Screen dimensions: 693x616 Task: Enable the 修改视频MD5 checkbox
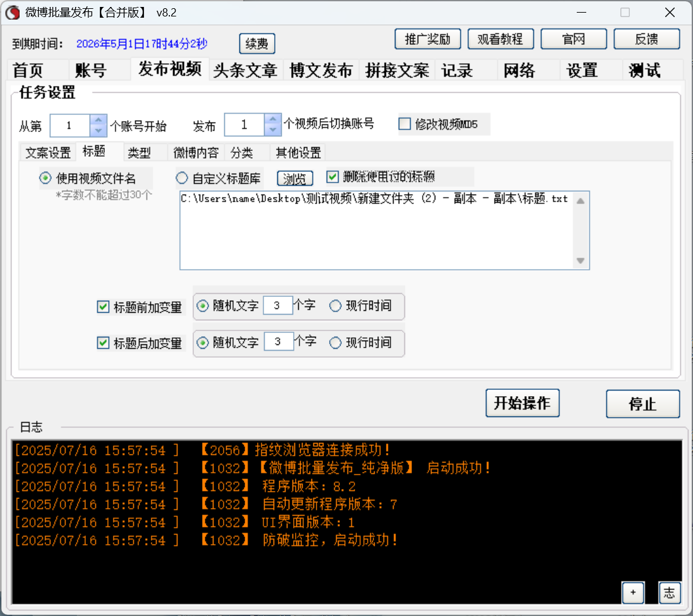click(404, 124)
